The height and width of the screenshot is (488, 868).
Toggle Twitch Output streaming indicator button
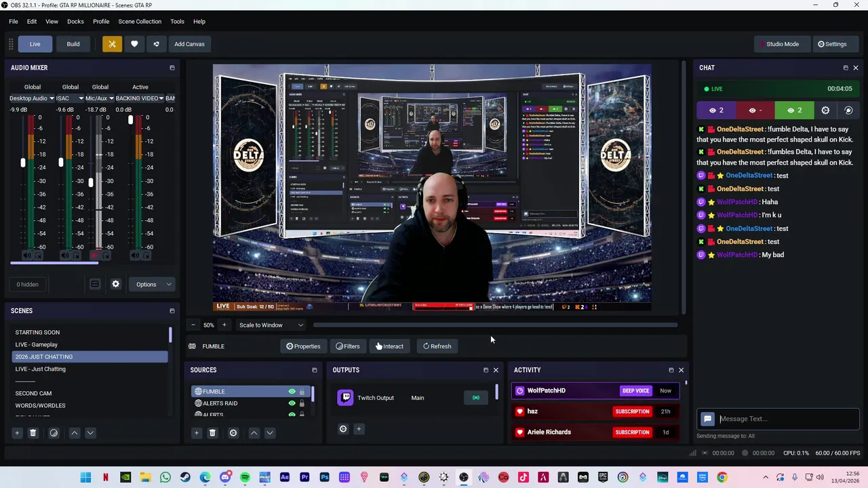coord(476,398)
